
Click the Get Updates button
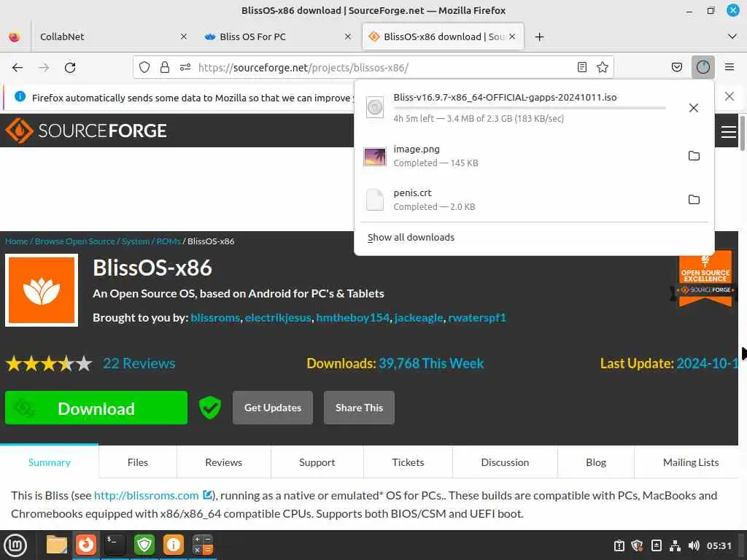[273, 408]
